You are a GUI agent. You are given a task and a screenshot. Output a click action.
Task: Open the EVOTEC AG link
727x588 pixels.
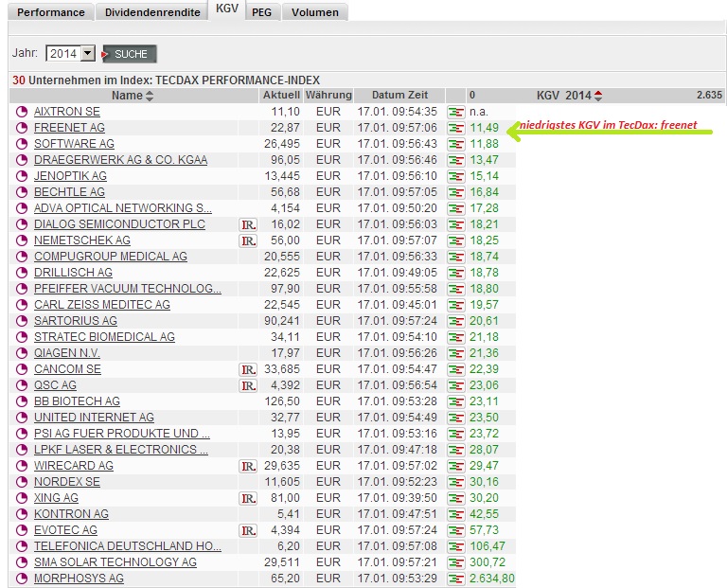click(65, 530)
